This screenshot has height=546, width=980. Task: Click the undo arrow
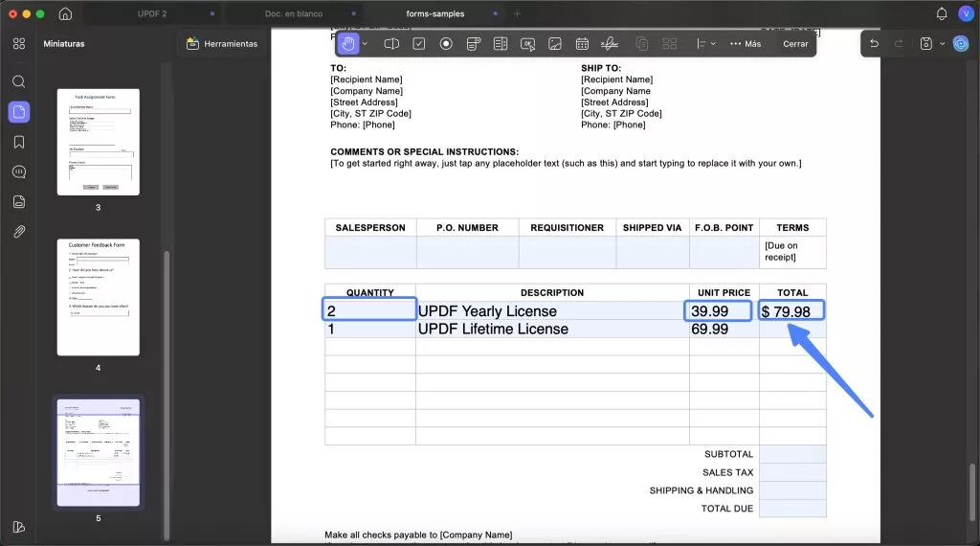[875, 43]
